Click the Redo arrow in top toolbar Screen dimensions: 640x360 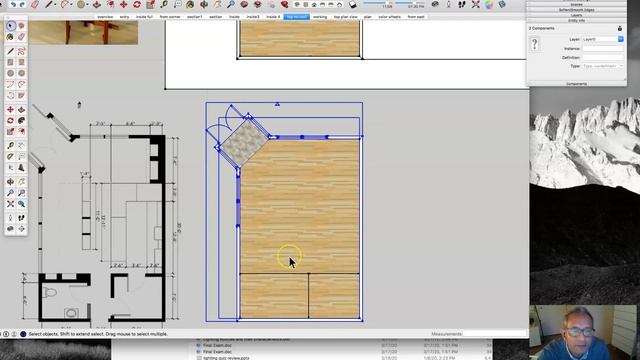click(x=22, y=4)
